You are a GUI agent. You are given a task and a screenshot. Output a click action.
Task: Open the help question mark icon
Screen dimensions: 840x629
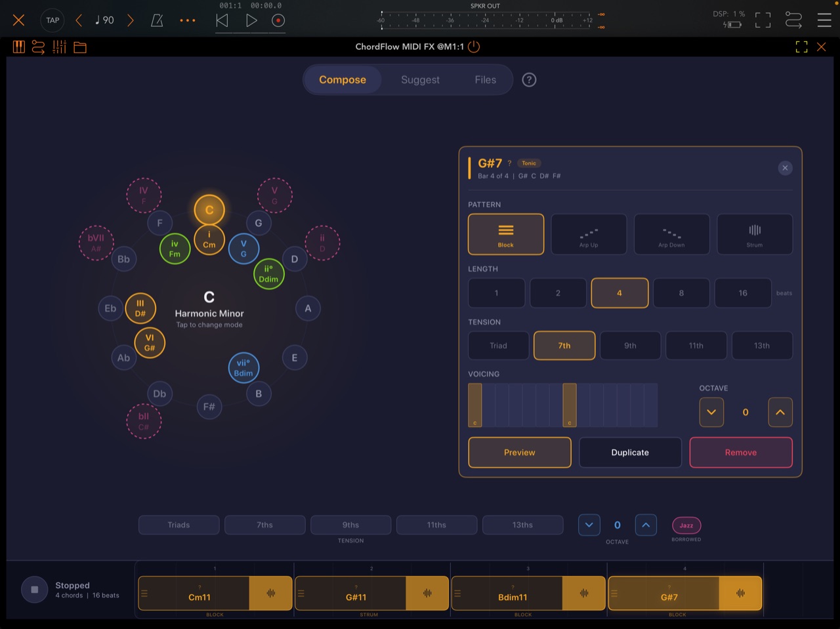click(529, 79)
